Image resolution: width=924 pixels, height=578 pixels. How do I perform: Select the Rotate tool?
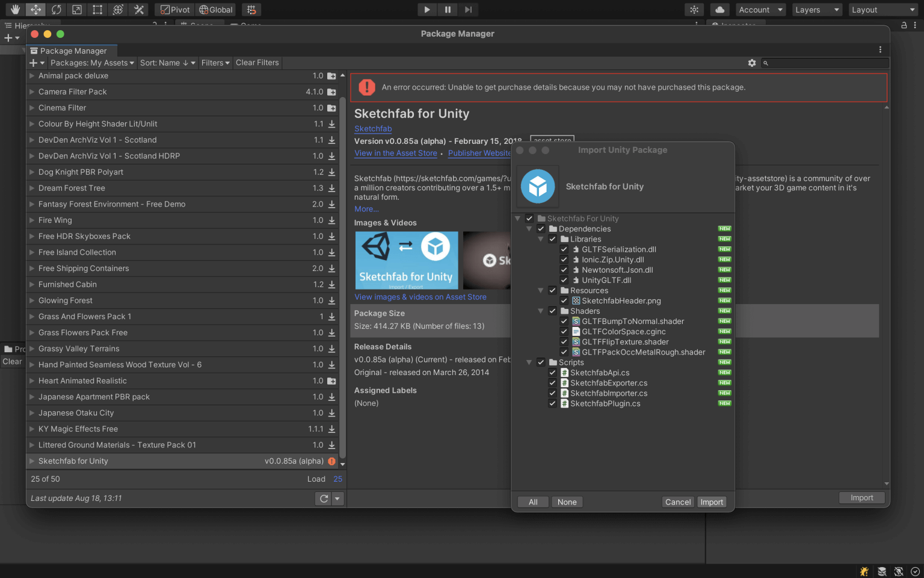pyautogui.click(x=57, y=10)
